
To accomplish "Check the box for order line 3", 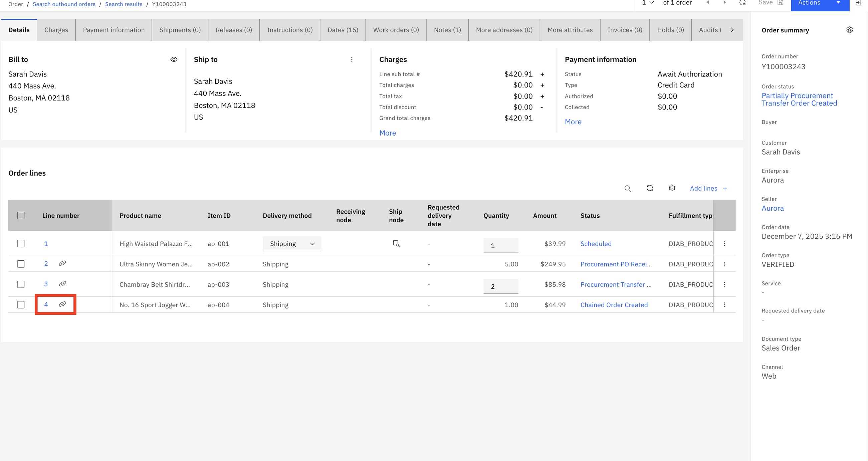I will [x=21, y=284].
